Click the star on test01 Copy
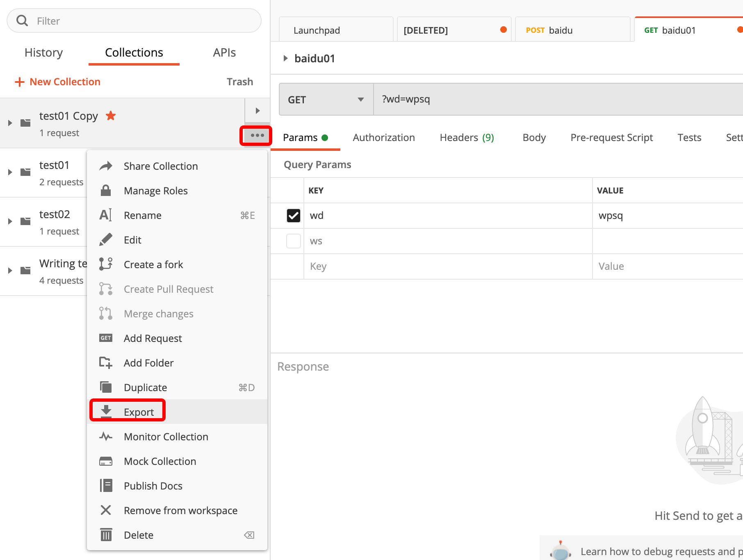 [x=111, y=116]
